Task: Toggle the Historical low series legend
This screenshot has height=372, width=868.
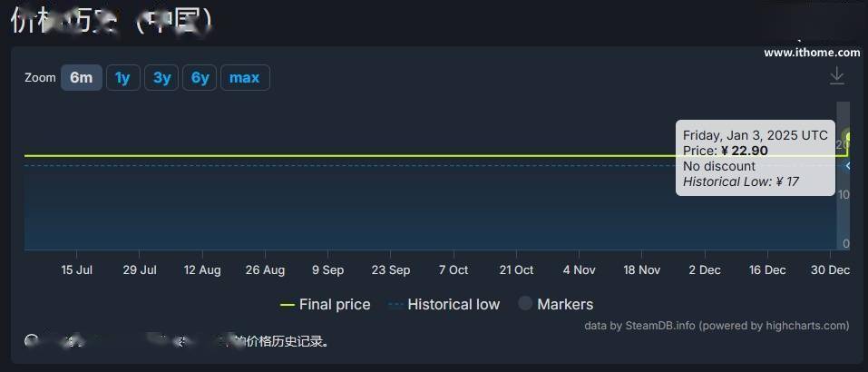Action: click(444, 305)
